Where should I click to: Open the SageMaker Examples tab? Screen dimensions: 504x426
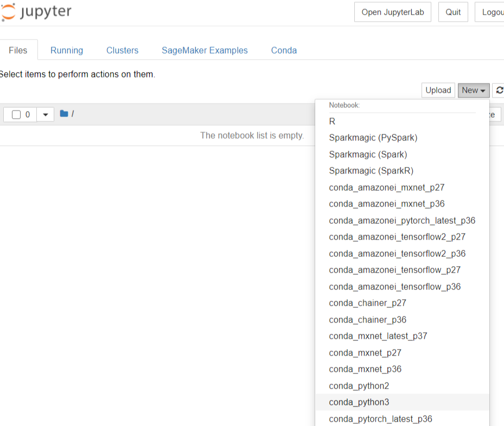tap(205, 50)
